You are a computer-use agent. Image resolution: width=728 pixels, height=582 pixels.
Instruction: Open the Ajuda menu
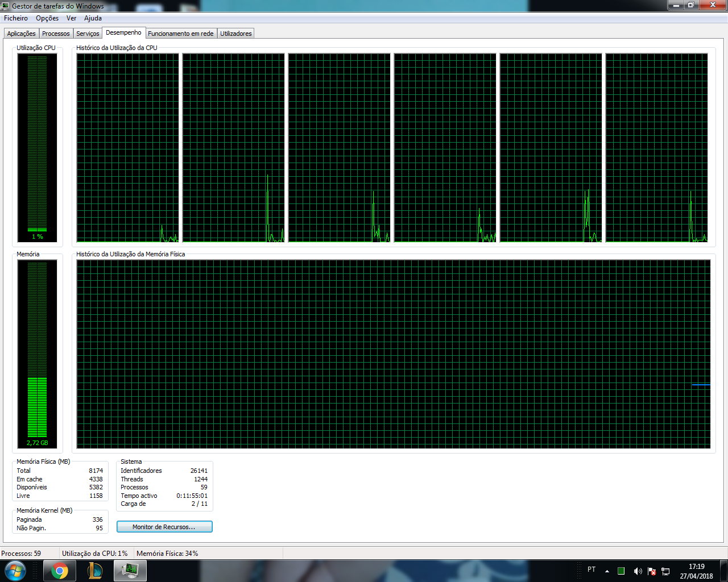[93, 18]
